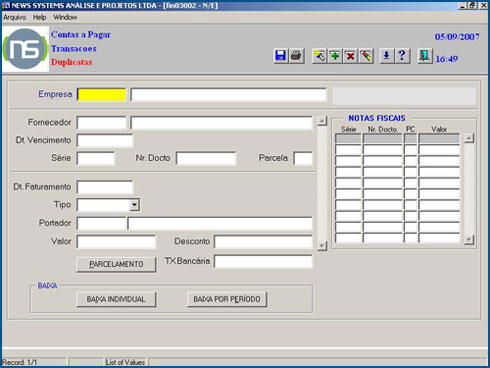The height and width of the screenshot is (368, 490).
Task: Click the red Duplicatas text
Action: pyautogui.click(x=72, y=62)
